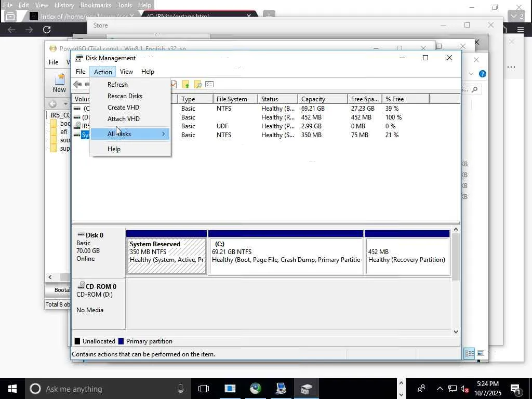Screen dimensions: 532x399
Task: Click the Type column header
Action: (x=195, y=99)
